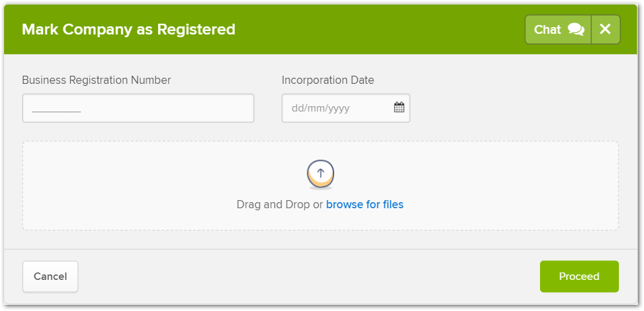The width and height of the screenshot is (644, 311).
Task: Click the underscore placeholder in registration field
Action: click(x=56, y=112)
